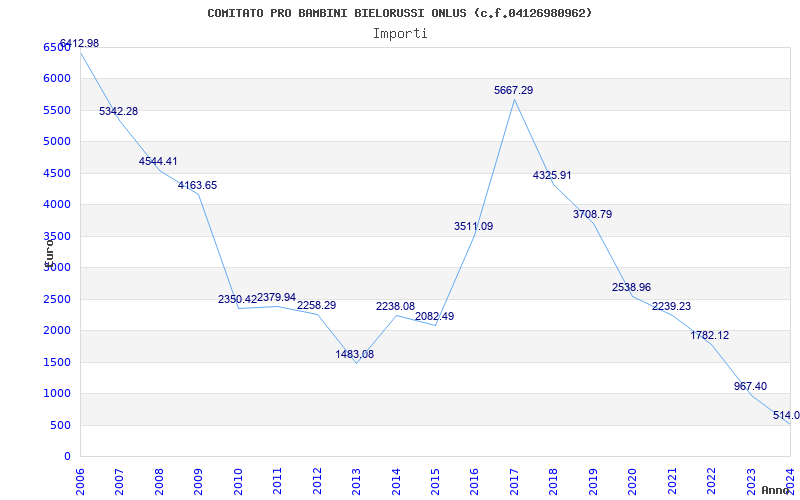
Task: Click the Euro y-axis title
Action: (x=48, y=252)
